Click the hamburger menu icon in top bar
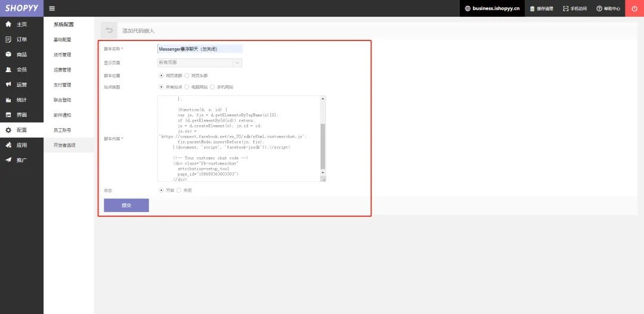The height and width of the screenshot is (314, 644). [52, 8]
